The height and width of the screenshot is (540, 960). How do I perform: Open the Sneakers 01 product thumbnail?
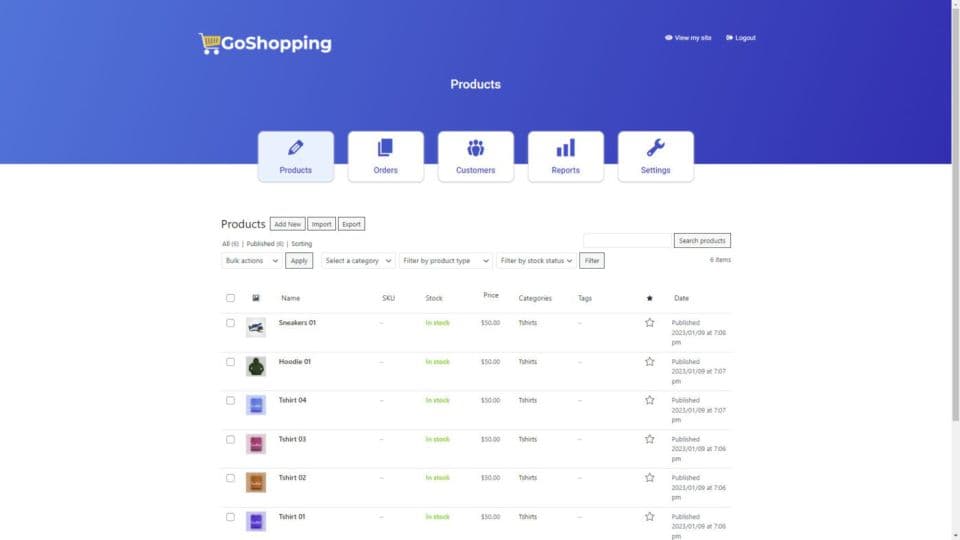tap(256, 328)
